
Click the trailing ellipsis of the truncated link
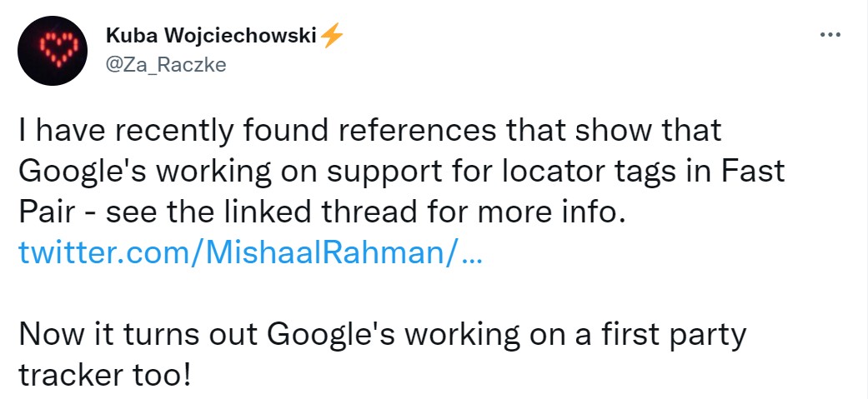click(x=470, y=253)
